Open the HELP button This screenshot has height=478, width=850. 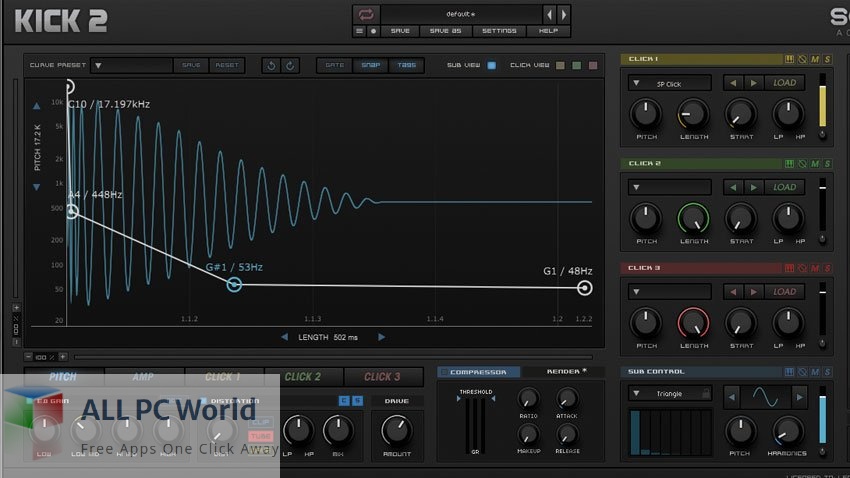pyautogui.click(x=548, y=31)
